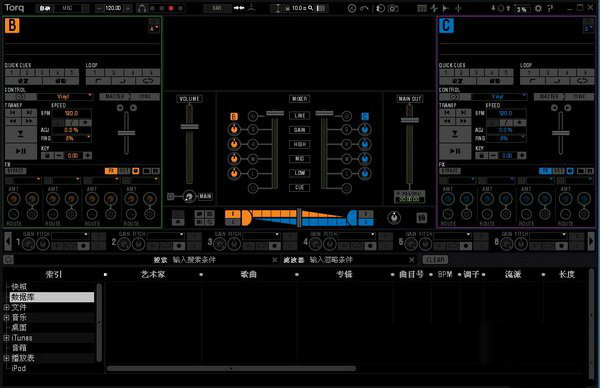The width and height of the screenshot is (600, 388).
Task: Expand the 播放表 tree node
Action: (6, 358)
